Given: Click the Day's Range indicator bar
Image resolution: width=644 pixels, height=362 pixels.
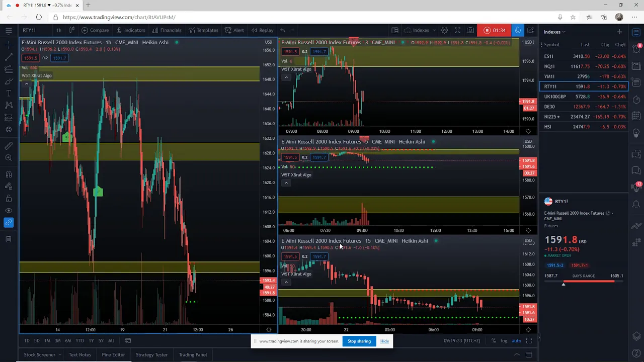Looking at the screenshot, I should (x=584, y=281).
